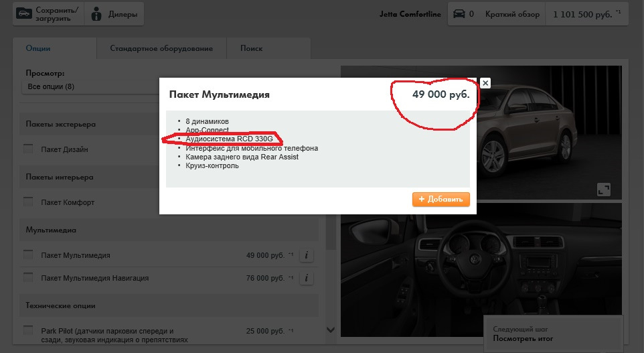The height and width of the screenshot is (353, 644).
Task: Click the Пакет Мультимедиа popup title
Action: (x=220, y=94)
